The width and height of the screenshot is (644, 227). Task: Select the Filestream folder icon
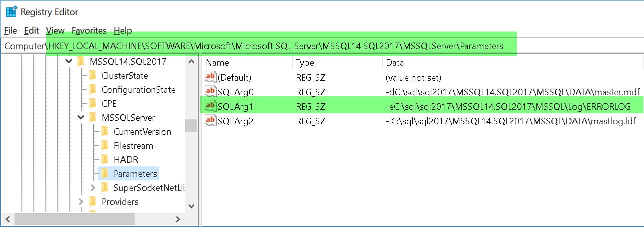click(x=105, y=146)
